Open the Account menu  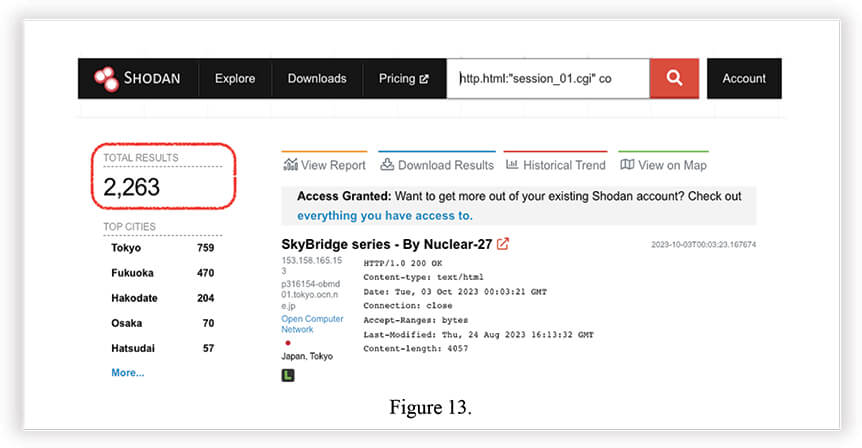pyautogui.click(x=744, y=79)
